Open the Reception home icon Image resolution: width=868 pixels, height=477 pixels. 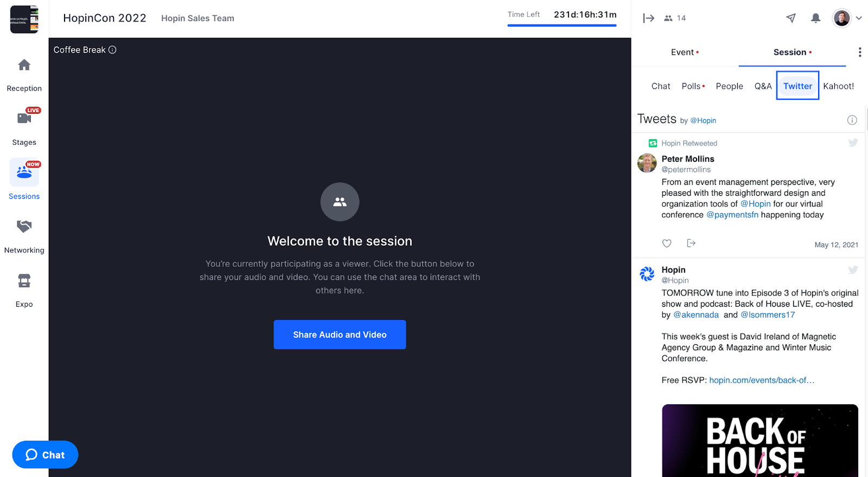click(24, 65)
